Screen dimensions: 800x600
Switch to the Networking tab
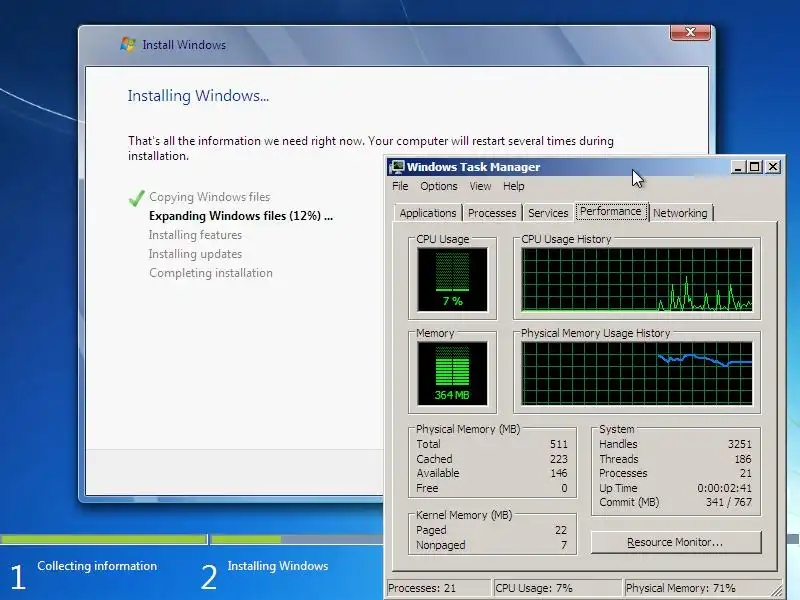coord(680,213)
